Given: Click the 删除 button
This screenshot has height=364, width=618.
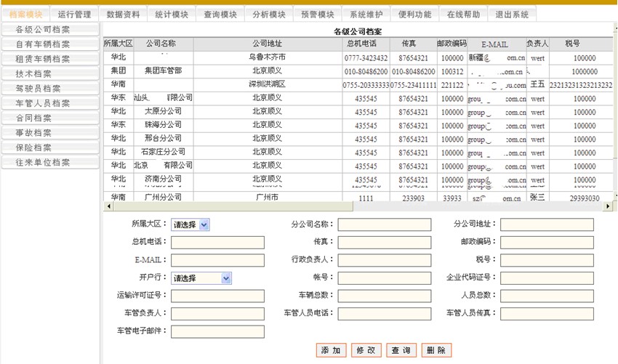Looking at the screenshot, I should [x=436, y=350].
